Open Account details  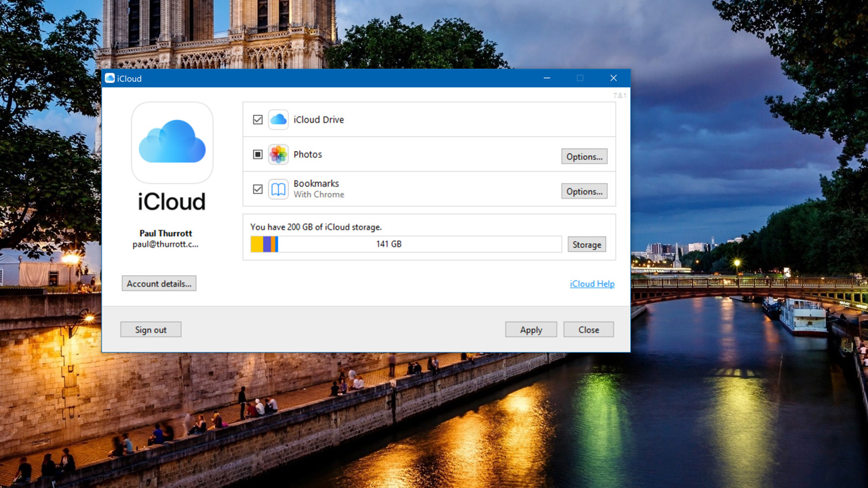pyautogui.click(x=159, y=284)
